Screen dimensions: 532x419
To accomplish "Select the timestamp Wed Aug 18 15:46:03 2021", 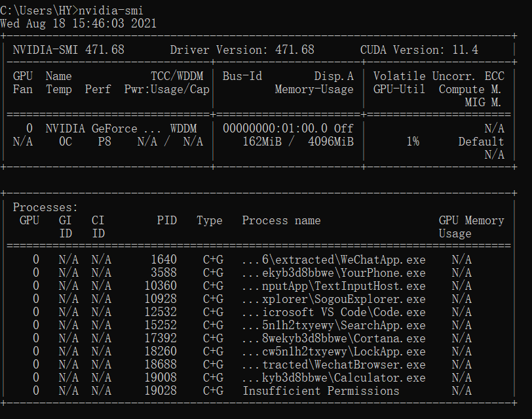I will click(x=79, y=24).
